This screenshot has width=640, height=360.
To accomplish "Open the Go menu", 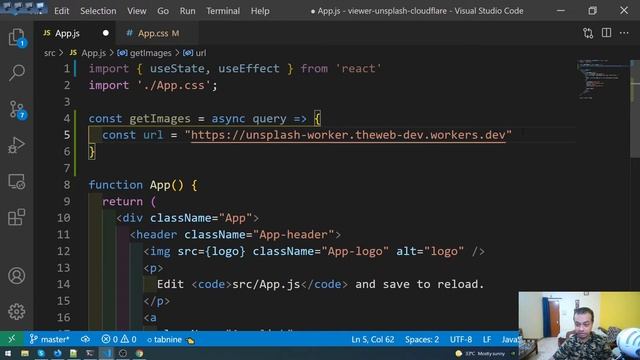I will click(x=163, y=11).
